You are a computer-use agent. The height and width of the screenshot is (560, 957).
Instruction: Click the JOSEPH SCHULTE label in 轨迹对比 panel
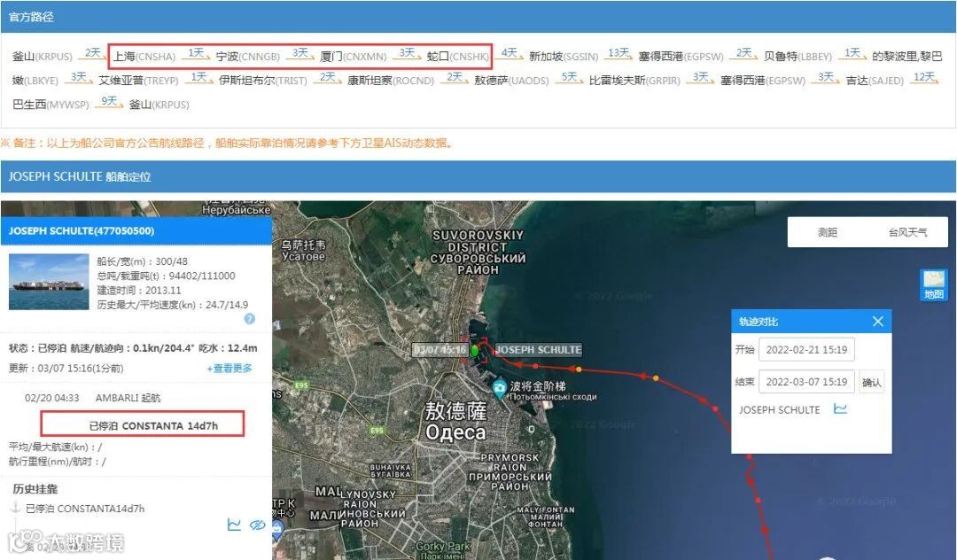pyautogui.click(x=780, y=410)
